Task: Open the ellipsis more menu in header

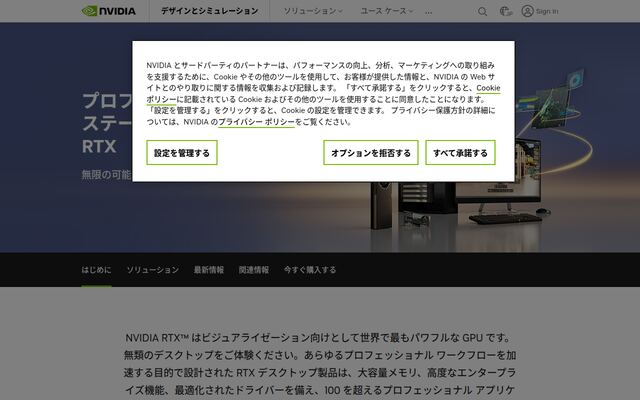Action: (428, 12)
